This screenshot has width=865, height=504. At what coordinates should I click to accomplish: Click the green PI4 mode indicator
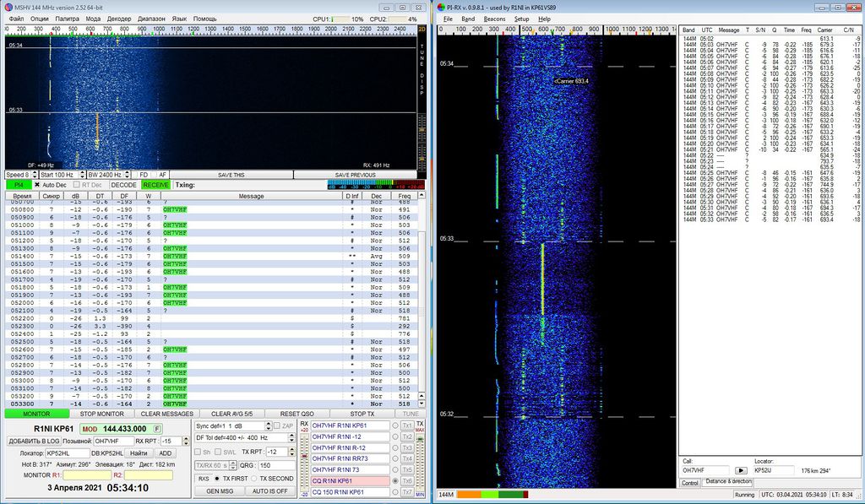coord(18,184)
